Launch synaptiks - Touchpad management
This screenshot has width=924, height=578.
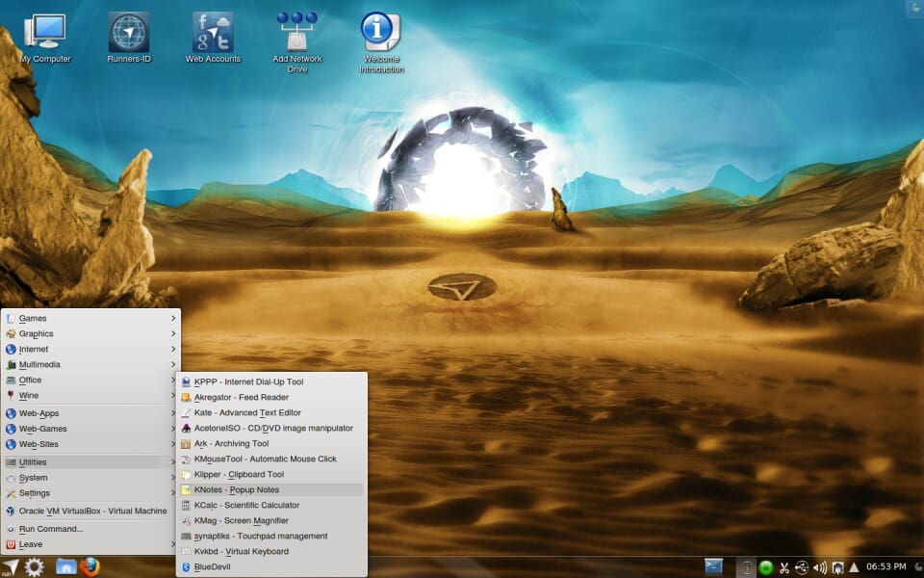271,537
